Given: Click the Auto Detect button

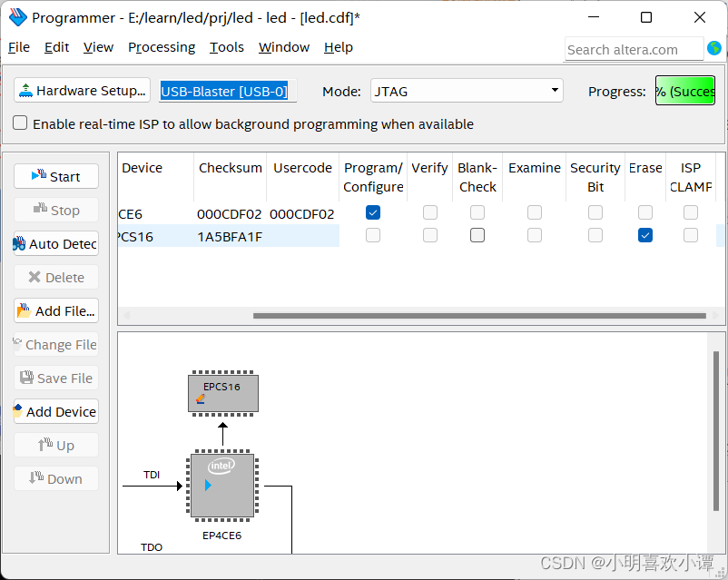Looking at the screenshot, I should pos(56,244).
